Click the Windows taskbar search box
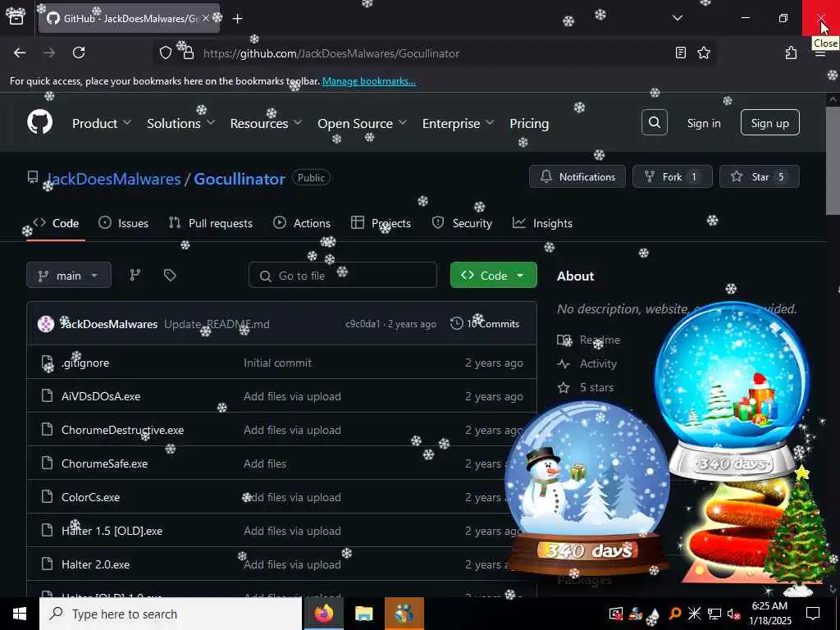840x630 pixels. tap(171, 614)
